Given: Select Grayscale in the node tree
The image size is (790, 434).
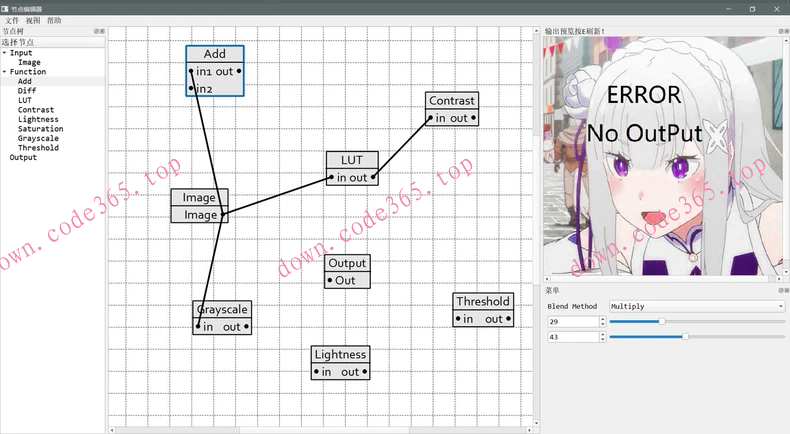Looking at the screenshot, I should 38,139.
